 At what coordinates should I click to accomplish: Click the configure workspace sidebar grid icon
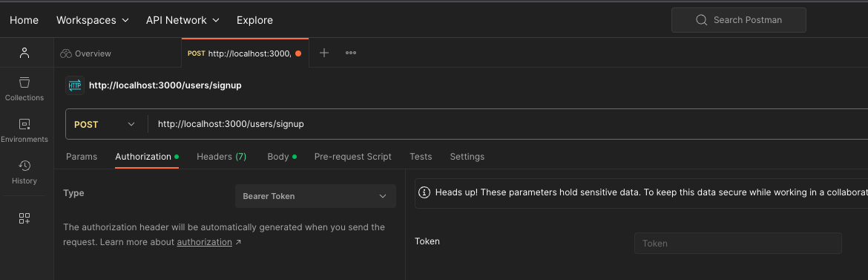pyautogui.click(x=24, y=218)
